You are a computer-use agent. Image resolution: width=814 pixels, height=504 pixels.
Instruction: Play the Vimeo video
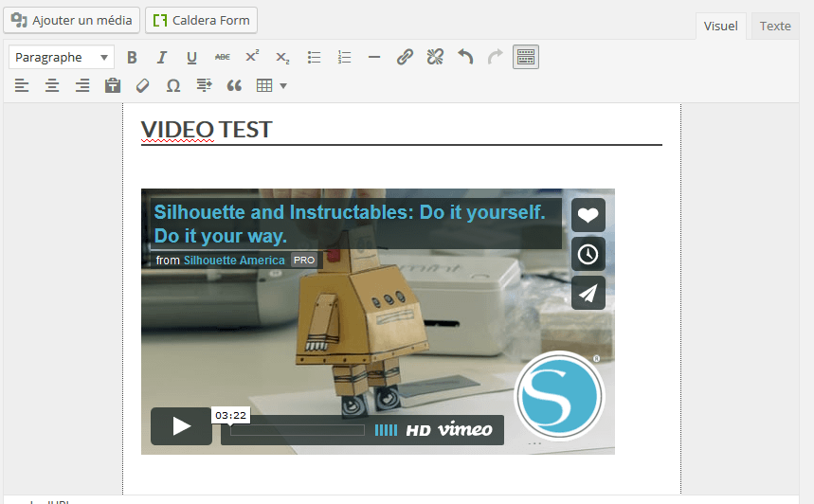click(181, 426)
